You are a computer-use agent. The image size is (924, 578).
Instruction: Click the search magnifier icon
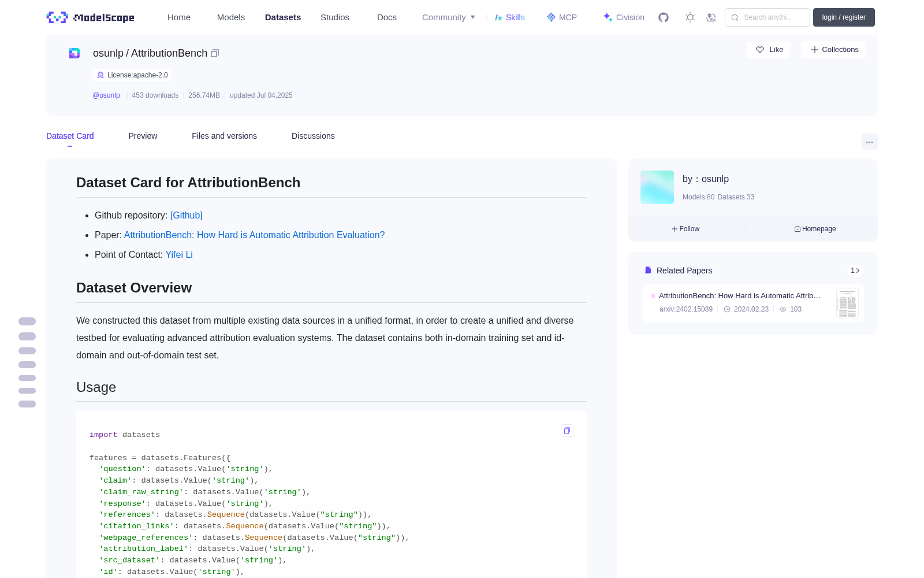(735, 17)
